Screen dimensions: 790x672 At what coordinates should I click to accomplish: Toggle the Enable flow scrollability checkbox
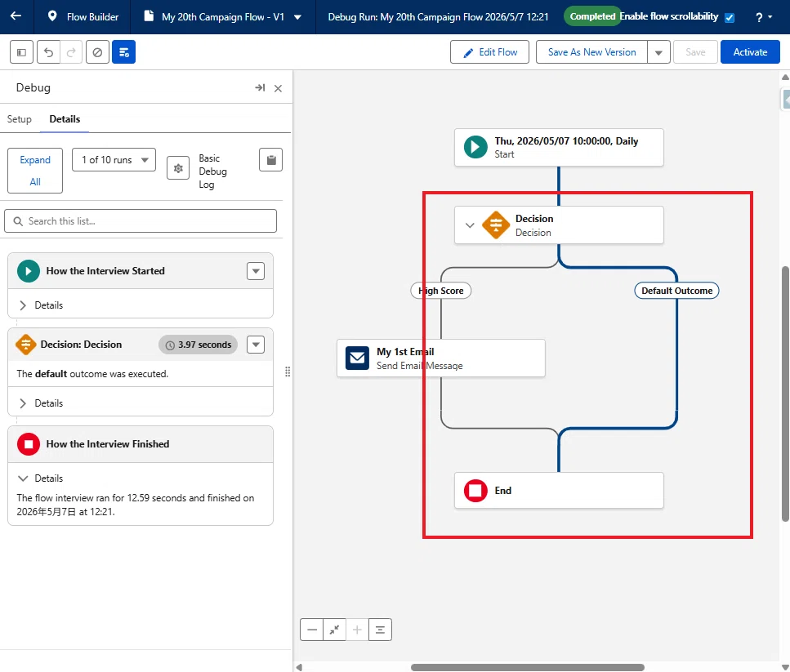(729, 18)
